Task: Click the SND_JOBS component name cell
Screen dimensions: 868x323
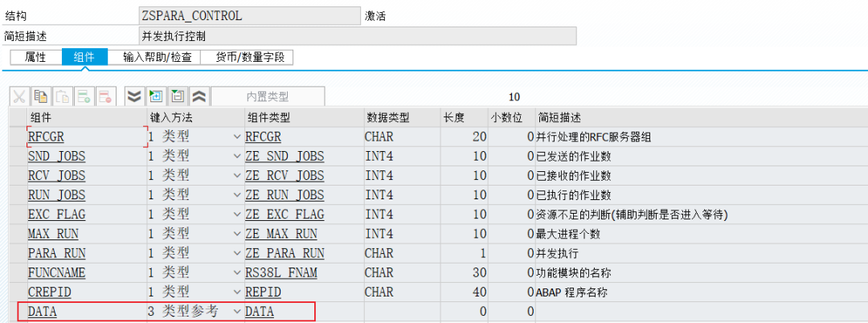Action: [x=87, y=156]
